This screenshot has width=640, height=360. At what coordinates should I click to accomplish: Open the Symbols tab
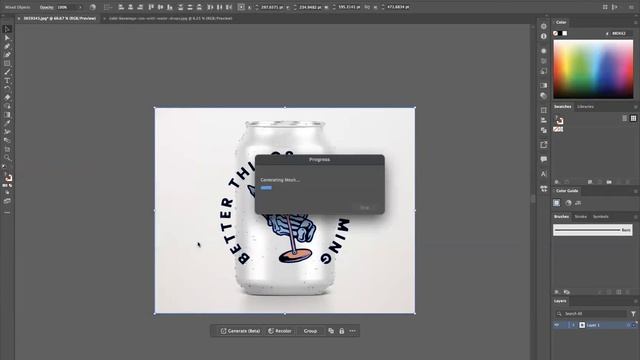(600, 217)
